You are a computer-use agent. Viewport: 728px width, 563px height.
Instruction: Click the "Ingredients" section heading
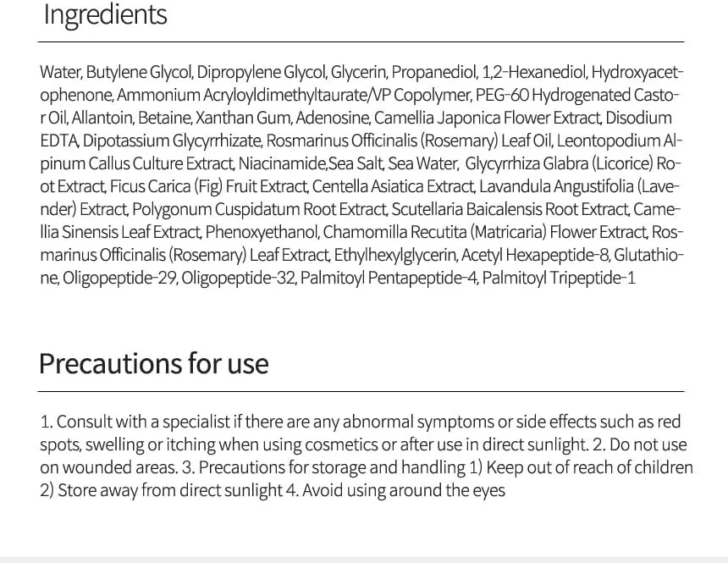[105, 14]
